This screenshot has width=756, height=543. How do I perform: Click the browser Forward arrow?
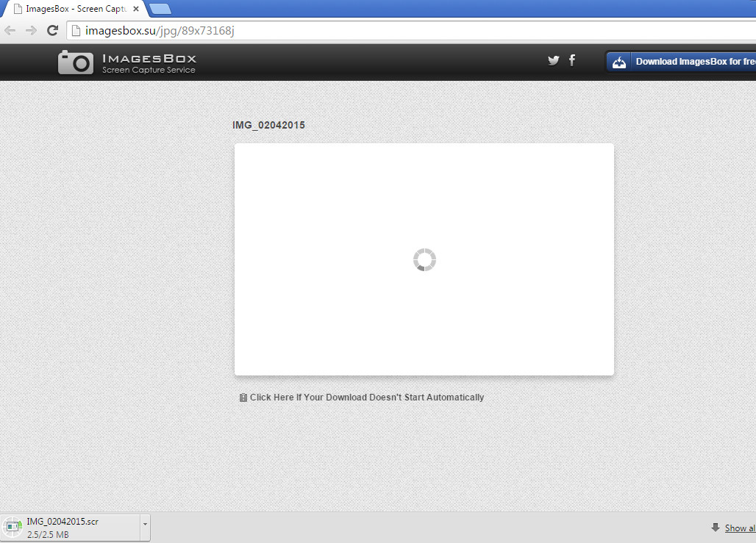tap(31, 30)
